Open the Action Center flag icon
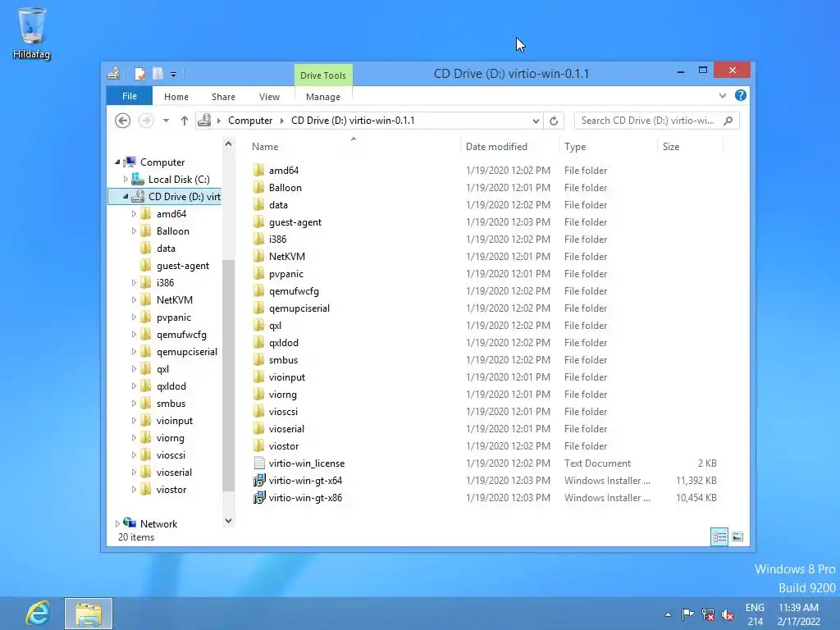The height and width of the screenshot is (630, 840). pos(688,614)
